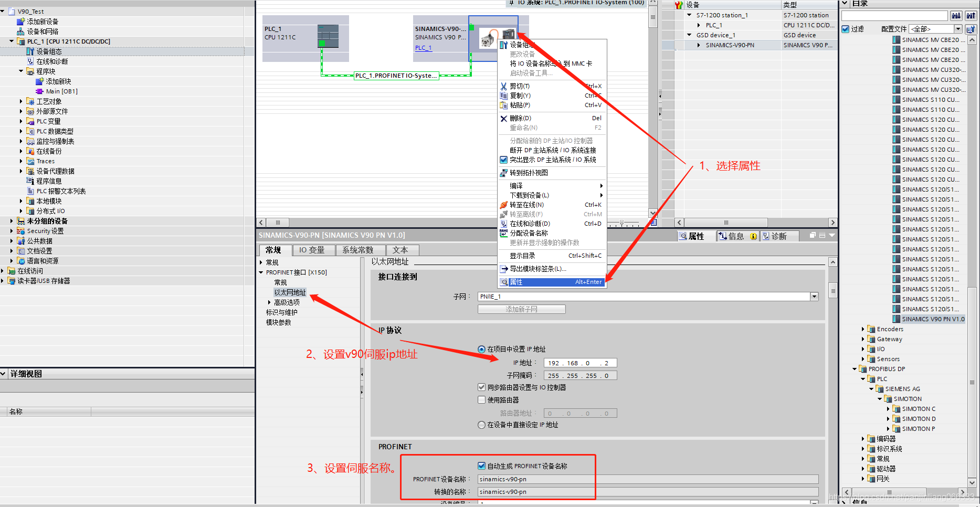Choose 粘贴 paste icon in context menu
Viewport: 980px width, 507px height.
coord(504,105)
